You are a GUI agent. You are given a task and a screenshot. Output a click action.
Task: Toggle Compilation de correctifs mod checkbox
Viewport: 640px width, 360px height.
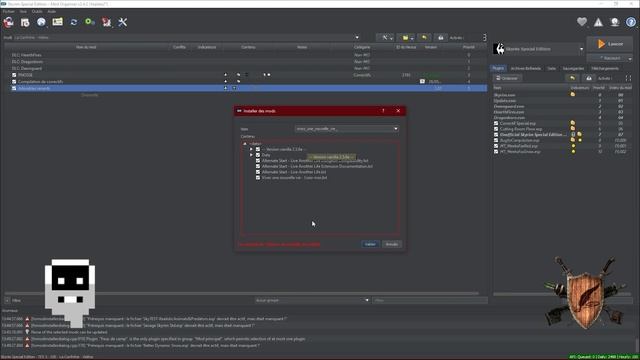coord(14,82)
